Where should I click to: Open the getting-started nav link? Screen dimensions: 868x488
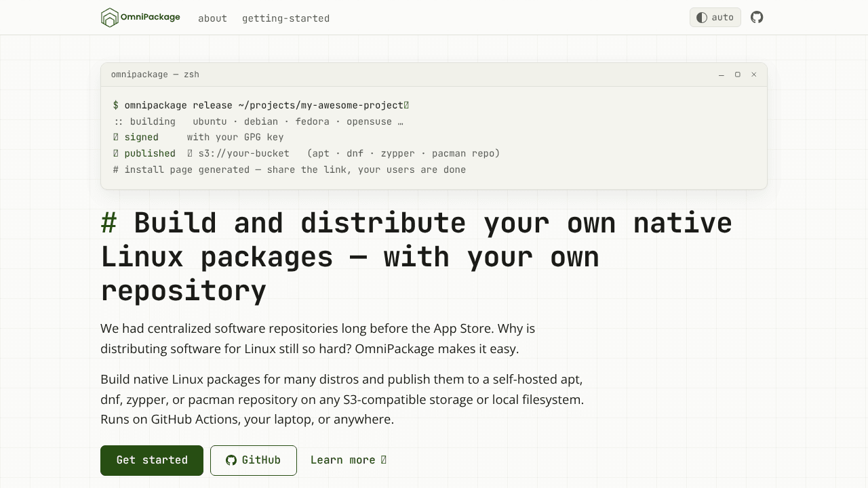(x=285, y=18)
